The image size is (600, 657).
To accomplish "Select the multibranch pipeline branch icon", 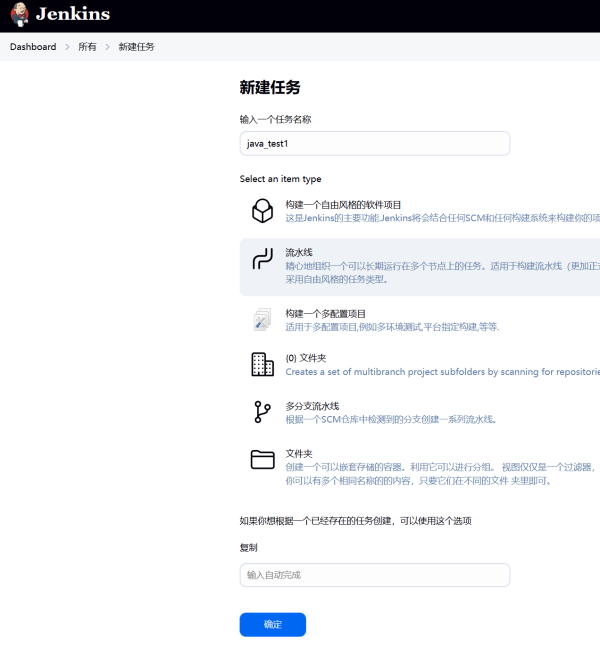I will tap(262, 412).
